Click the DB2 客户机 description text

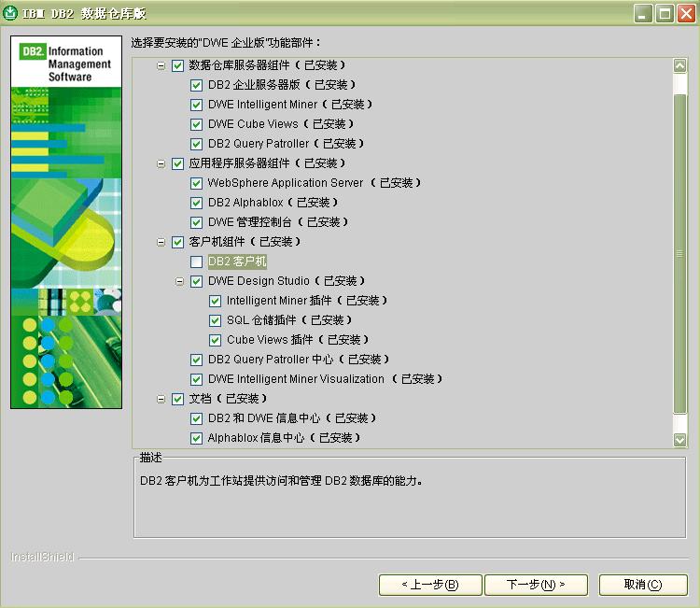pos(282,481)
